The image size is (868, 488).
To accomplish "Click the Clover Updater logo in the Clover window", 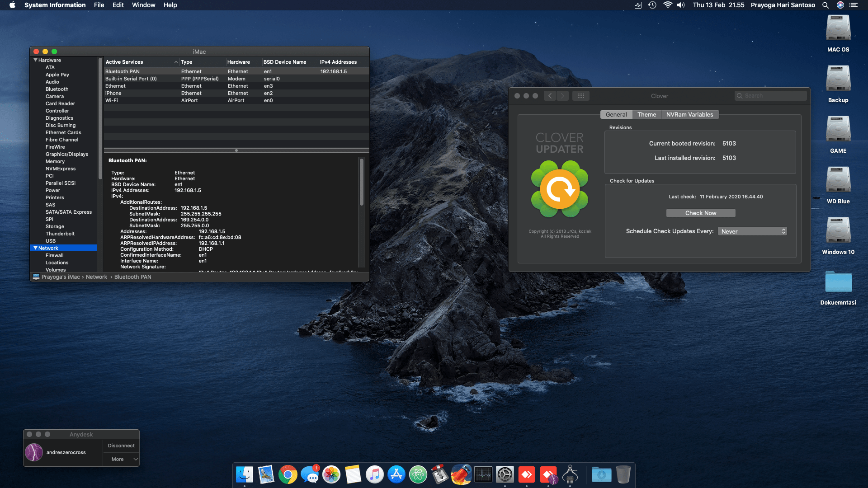I will pos(559,189).
